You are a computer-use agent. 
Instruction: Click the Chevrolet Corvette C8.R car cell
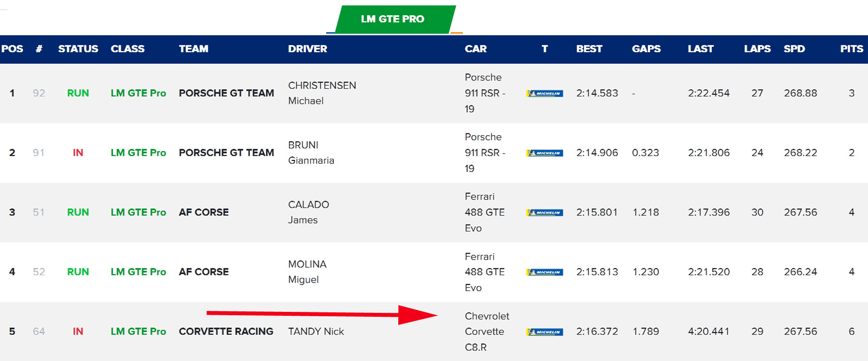pos(487,332)
